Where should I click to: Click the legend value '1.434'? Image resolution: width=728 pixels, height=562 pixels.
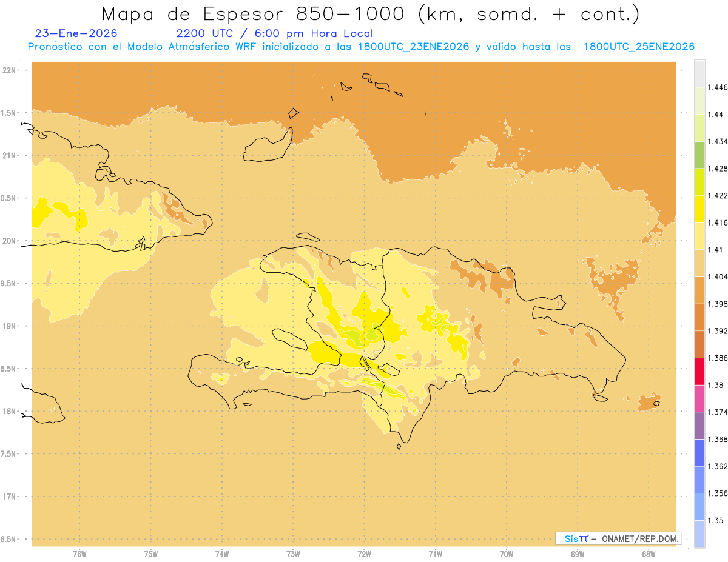pos(718,141)
